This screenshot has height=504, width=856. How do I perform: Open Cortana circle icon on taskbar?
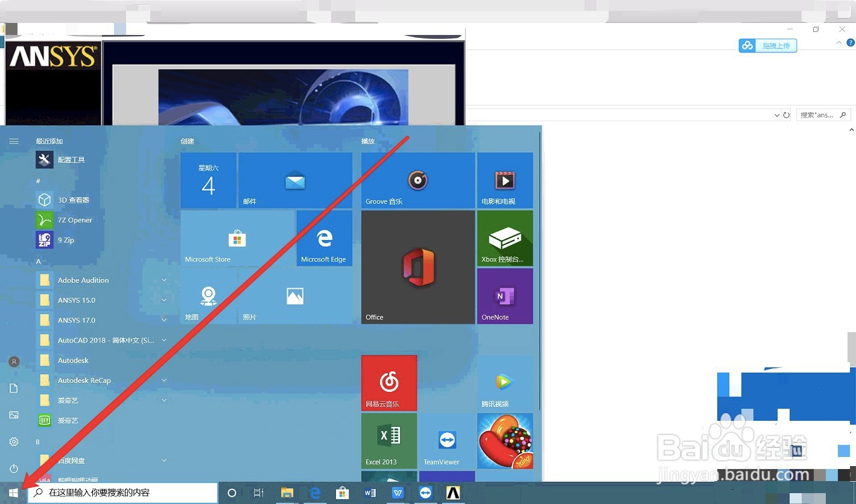232,493
